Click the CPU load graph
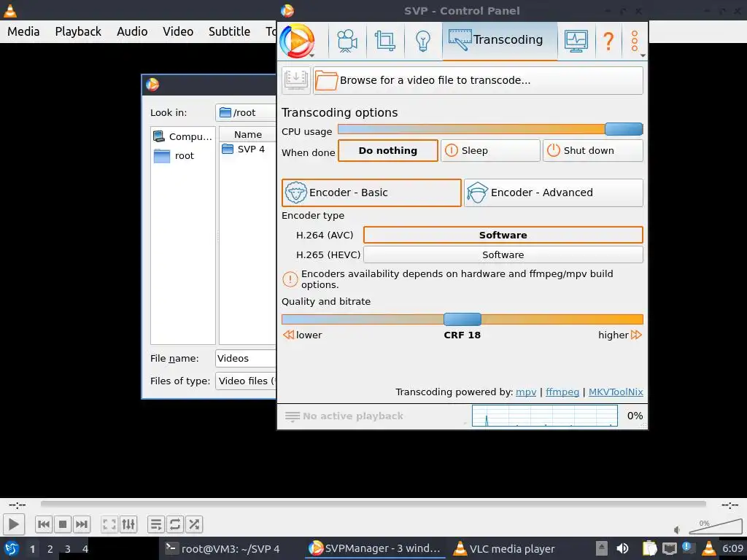The width and height of the screenshot is (747, 560). pyautogui.click(x=544, y=416)
